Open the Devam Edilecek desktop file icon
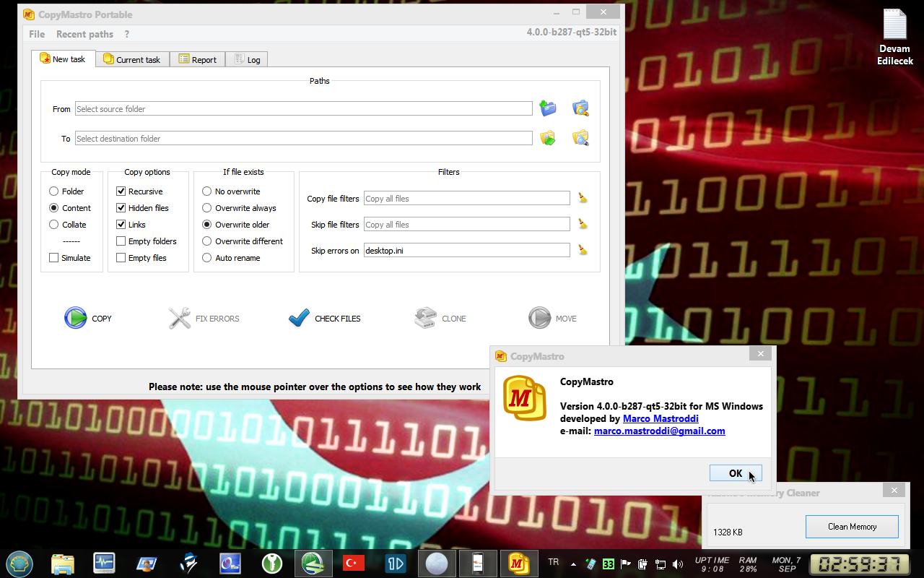This screenshot has height=578, width=924. pos(894,37)
